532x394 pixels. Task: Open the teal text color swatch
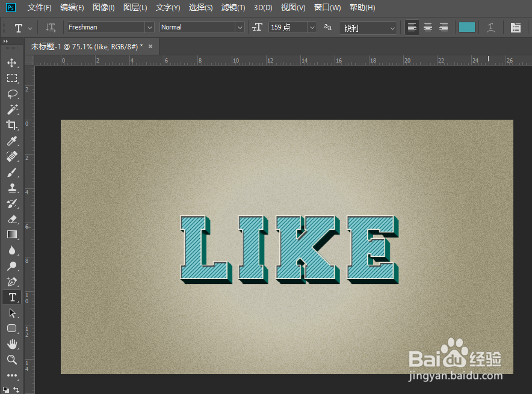pyautogui.click(x=467, y=28)
